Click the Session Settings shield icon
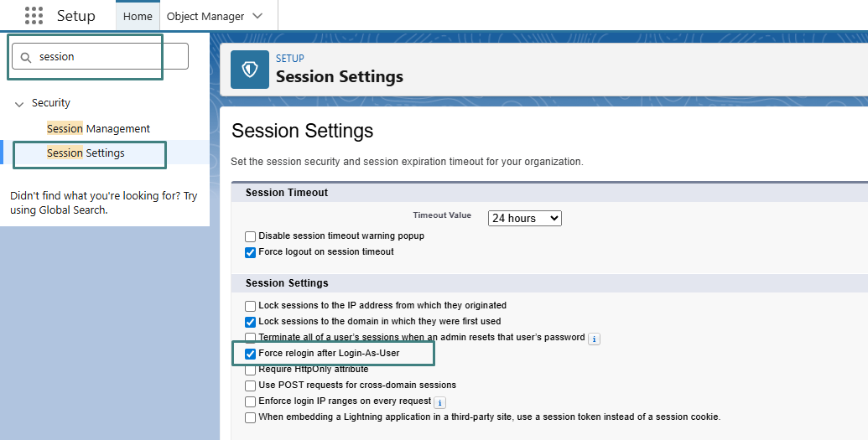The image size is (868, 440). click(x=250, y=70)
